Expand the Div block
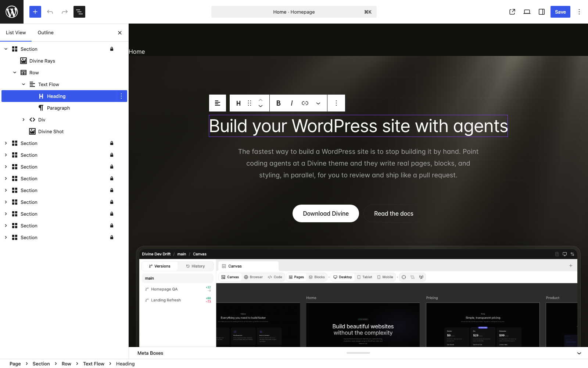 tap(24, 120)
